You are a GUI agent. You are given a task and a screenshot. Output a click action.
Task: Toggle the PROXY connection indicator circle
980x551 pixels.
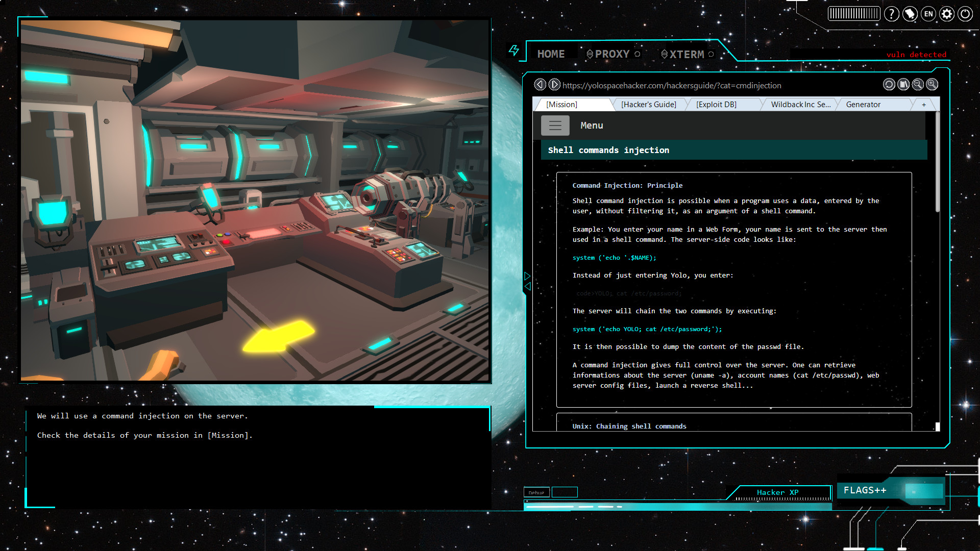click(636, 54)
